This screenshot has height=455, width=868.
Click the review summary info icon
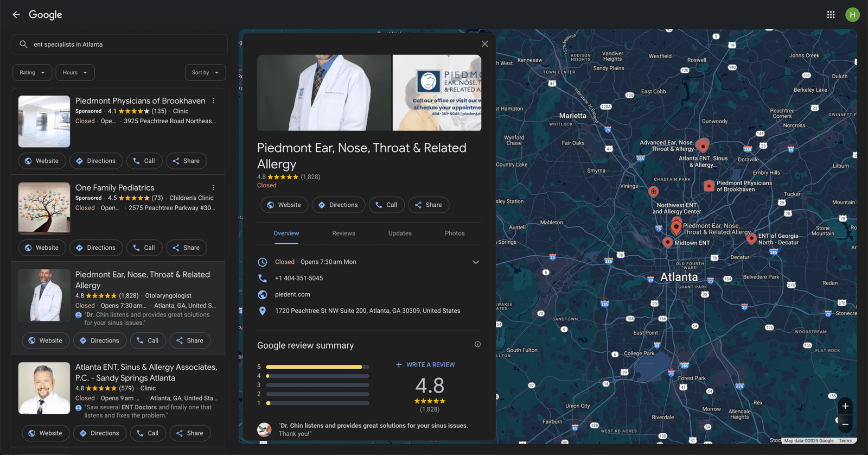pyautogui.click(x=477, y=344)
